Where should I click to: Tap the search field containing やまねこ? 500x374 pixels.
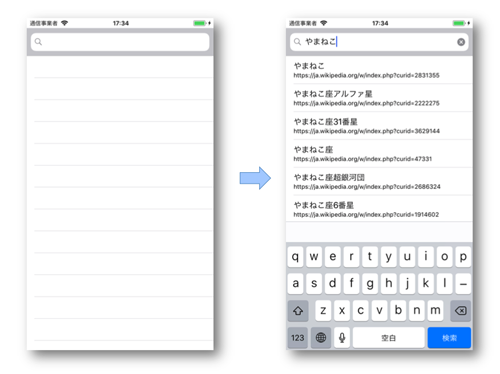pos(379,42)
